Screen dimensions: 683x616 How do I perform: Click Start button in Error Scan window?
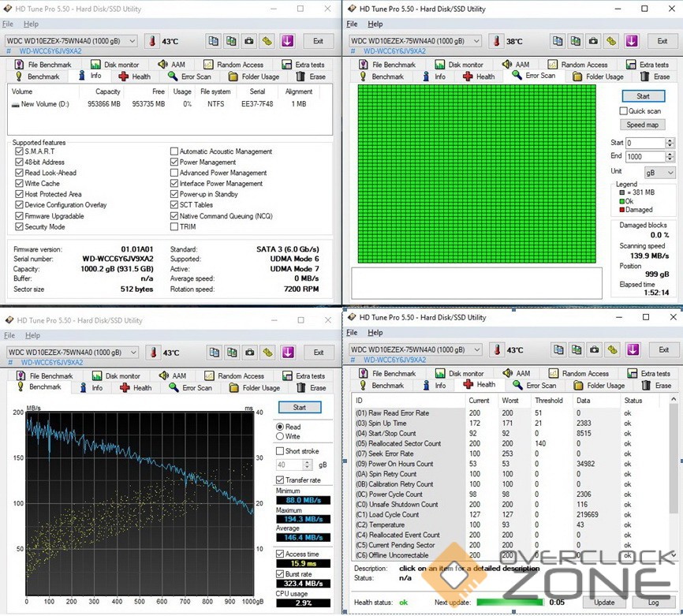[x=643, y=96]
